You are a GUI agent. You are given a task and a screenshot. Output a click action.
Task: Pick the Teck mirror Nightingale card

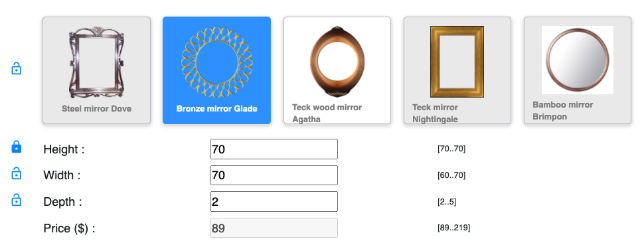click(x=457, y=70)
